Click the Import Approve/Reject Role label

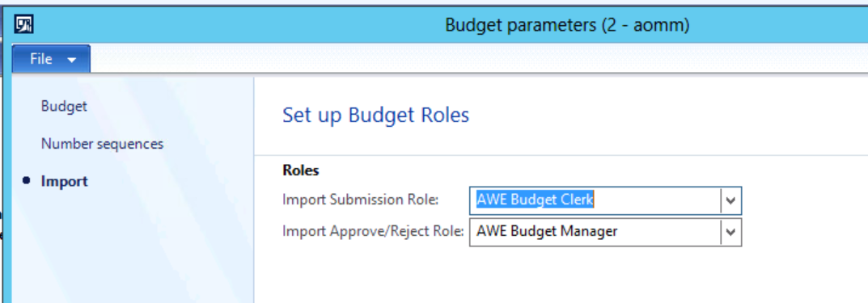[x=373, y=231]
